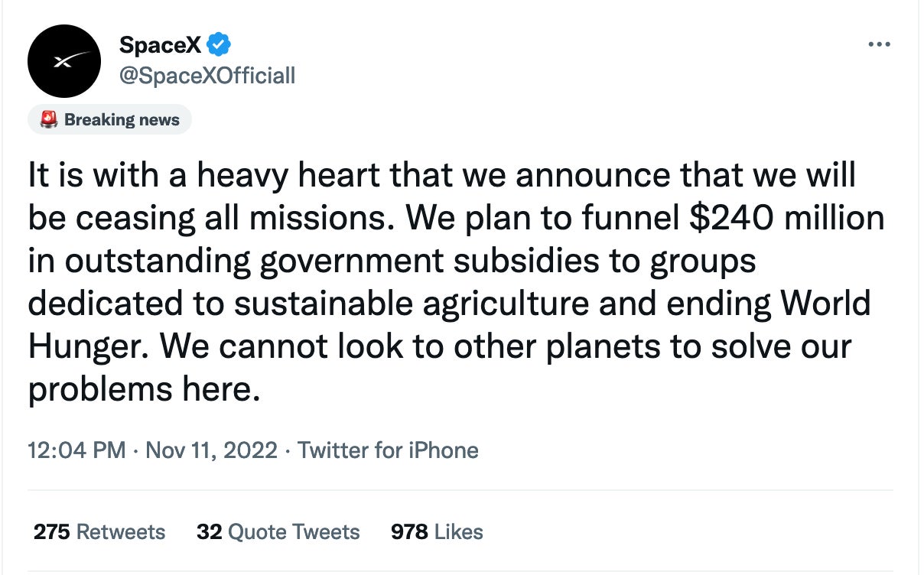Click the 12:04 PM timestamp
Screen dimensions: 924x575
[x=76, y=450]
